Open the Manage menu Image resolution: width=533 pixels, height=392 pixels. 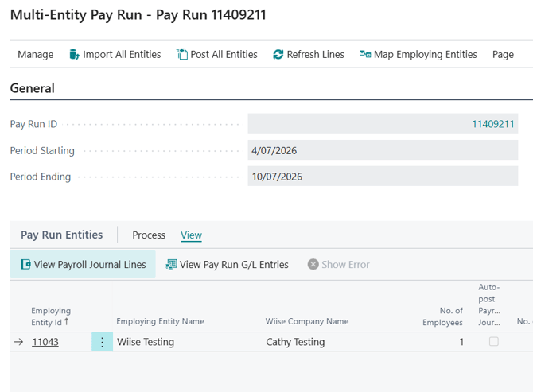[x=35, y=54]
